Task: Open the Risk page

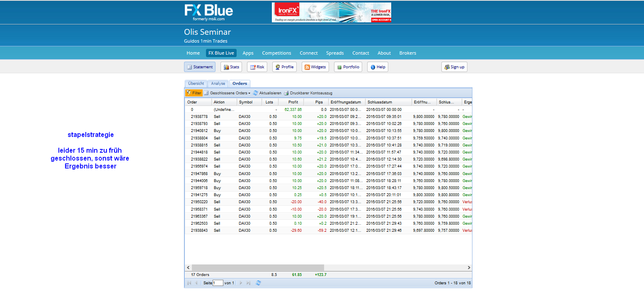Action: [257, 67]
